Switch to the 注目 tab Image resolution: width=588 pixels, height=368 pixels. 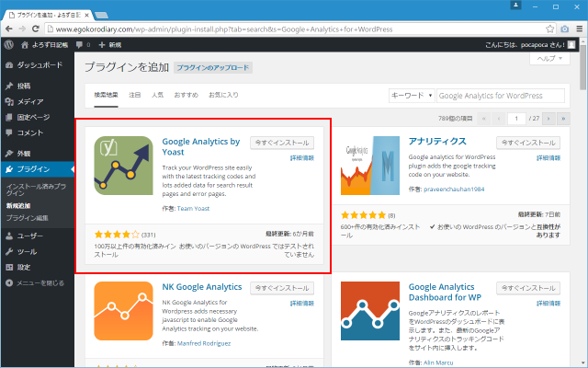(135, 95)
